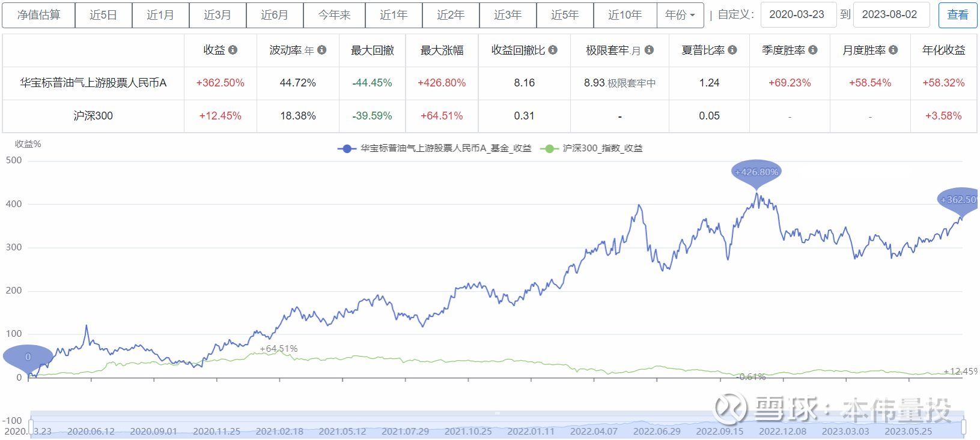Select the 近10年 range tab
The height and width of the screenshot is (440, 980).
625,15
